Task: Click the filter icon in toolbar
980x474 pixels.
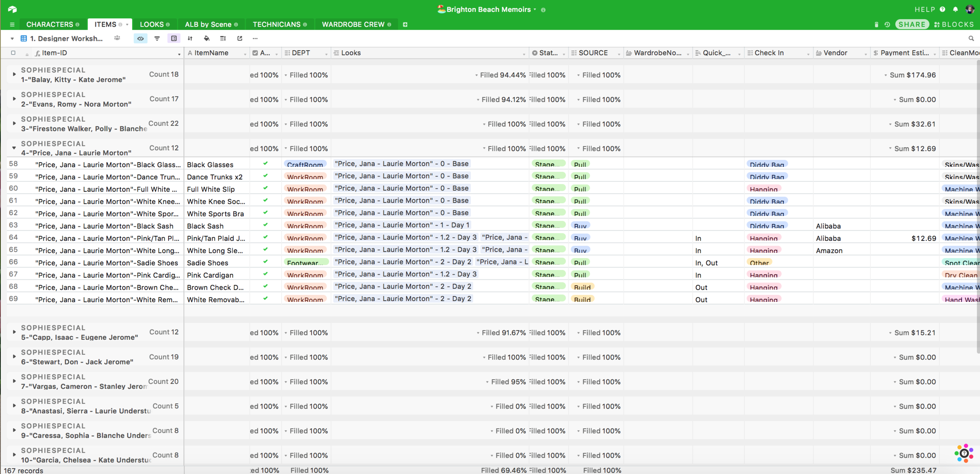Action: [x=157, y=38]
